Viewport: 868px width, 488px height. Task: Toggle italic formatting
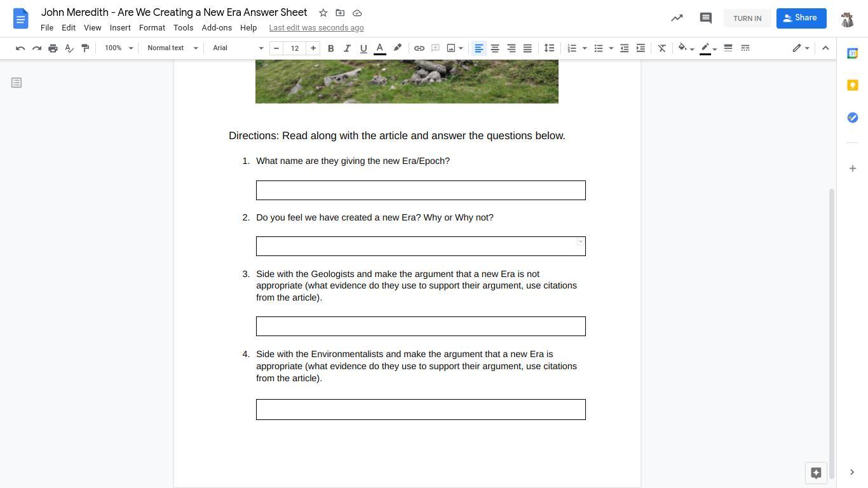[347, 48]
